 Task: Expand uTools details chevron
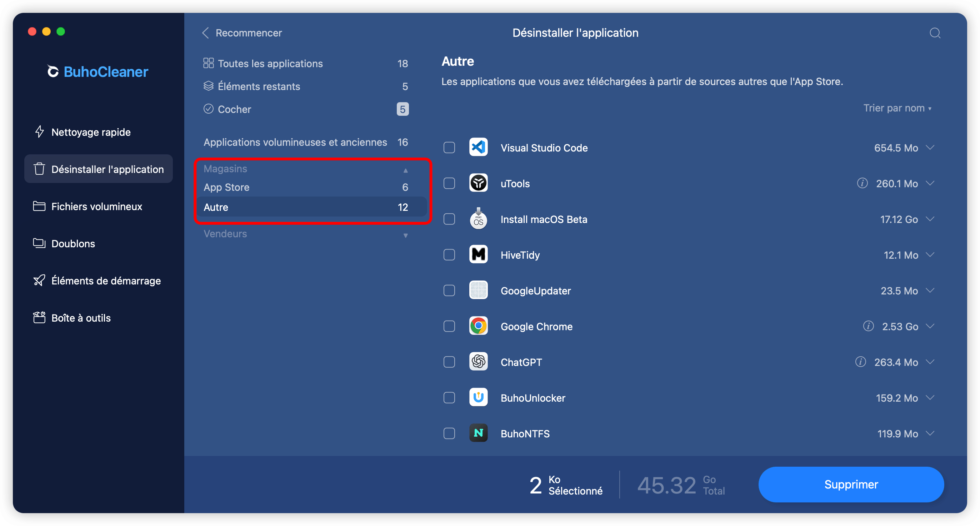tap(930, 183)
